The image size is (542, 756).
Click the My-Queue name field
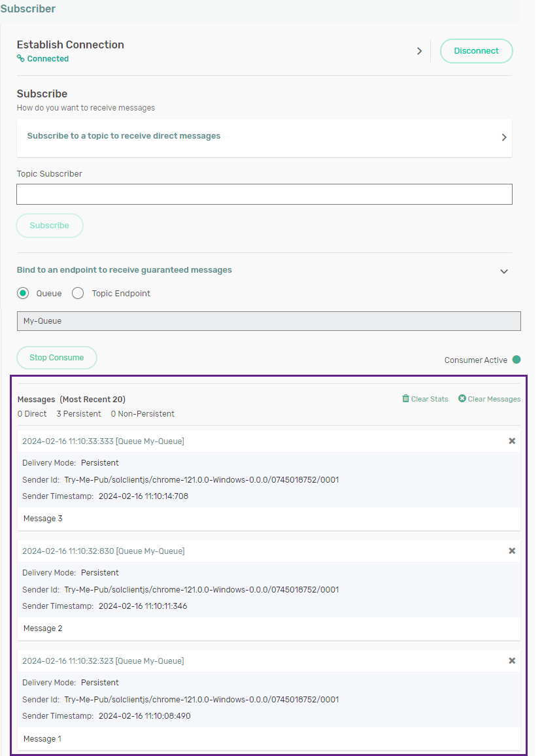[268, 321]
